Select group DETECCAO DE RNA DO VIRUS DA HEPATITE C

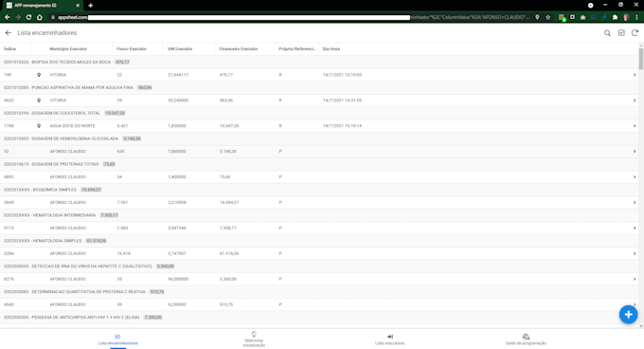pyautogui.click(x=319, y=266)
